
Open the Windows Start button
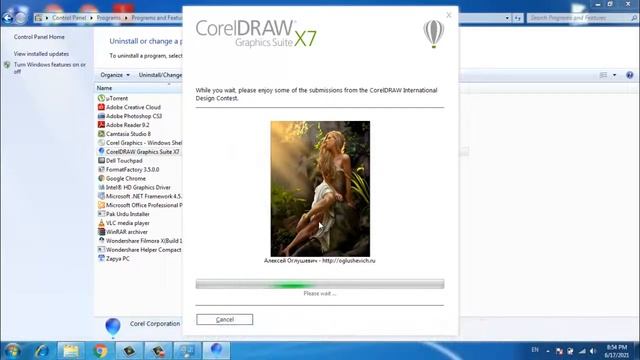[12, 351]
